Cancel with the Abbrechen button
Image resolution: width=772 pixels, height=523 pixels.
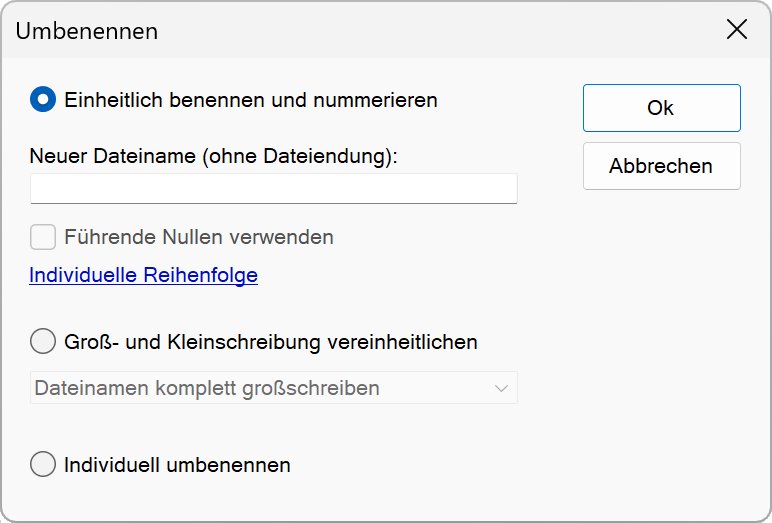[x=661, y=166]
